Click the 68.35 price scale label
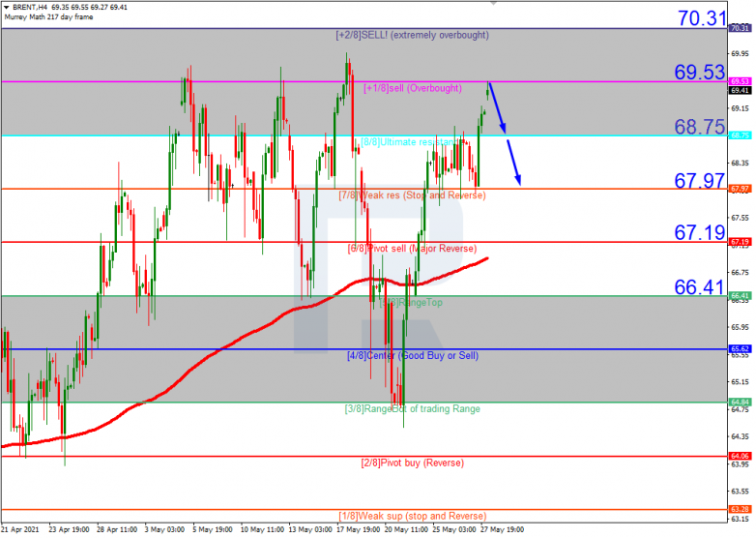The height and width of the screenshot is (538, 756). tap(740, 164)
